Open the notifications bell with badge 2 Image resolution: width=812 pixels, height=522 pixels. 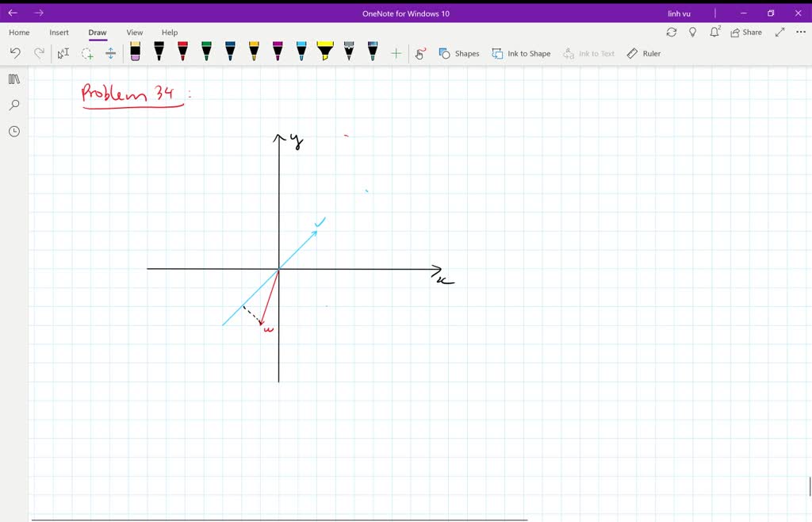(714, 32)
